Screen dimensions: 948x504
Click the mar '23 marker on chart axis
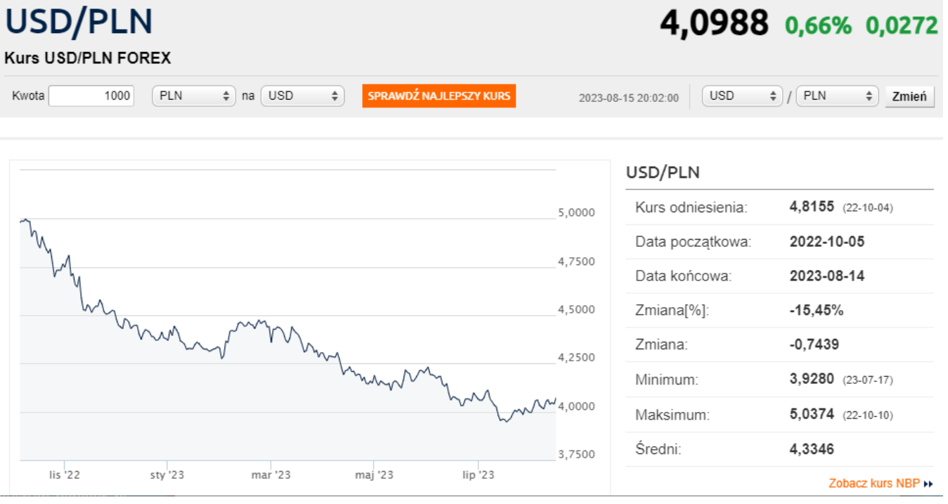[271, 475]
